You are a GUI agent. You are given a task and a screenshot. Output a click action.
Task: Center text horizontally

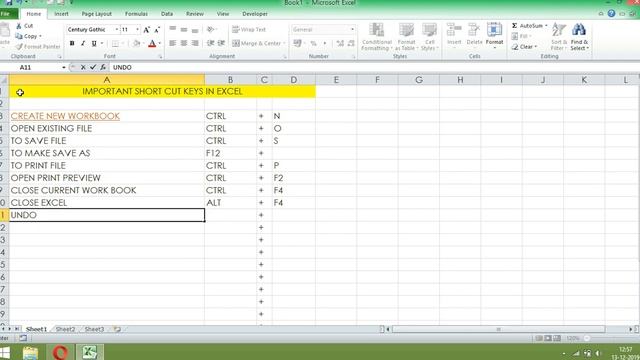[x=184, y=43]
